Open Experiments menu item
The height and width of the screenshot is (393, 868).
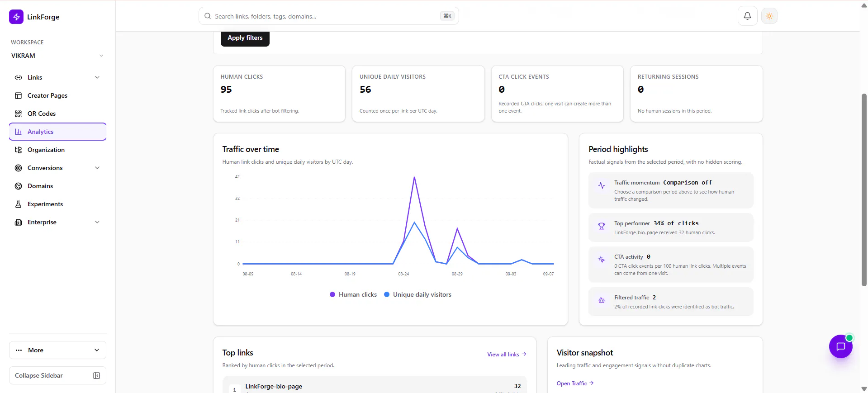click(x=57, y=204)
